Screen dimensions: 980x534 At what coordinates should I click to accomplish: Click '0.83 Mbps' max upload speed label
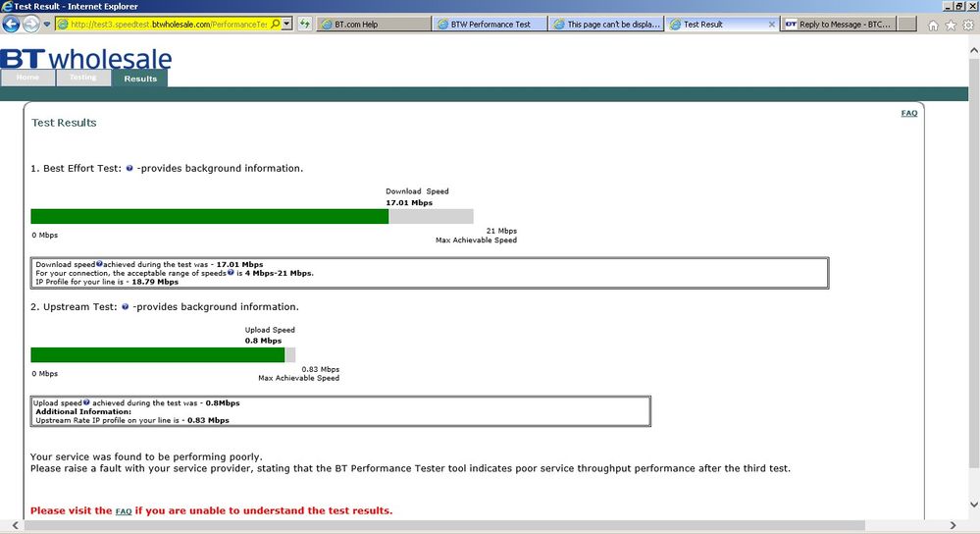(x=320, y=369)
